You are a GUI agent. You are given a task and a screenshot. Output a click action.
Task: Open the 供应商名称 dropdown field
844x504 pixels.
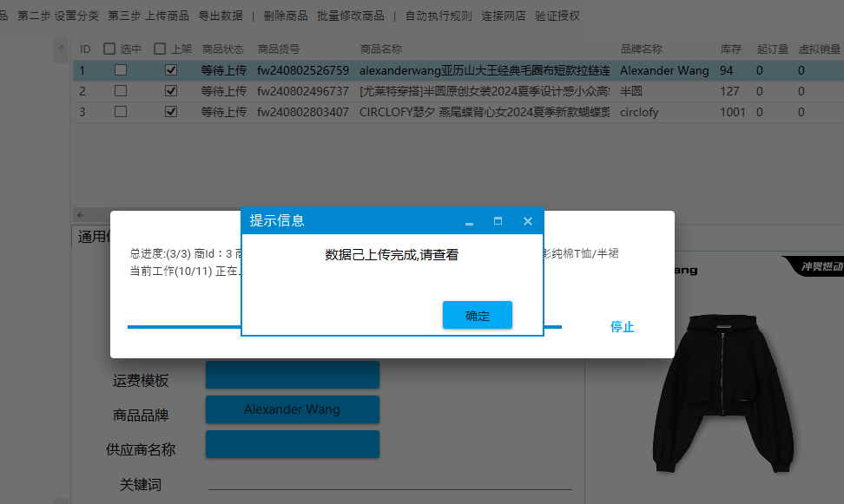point(292,444)
